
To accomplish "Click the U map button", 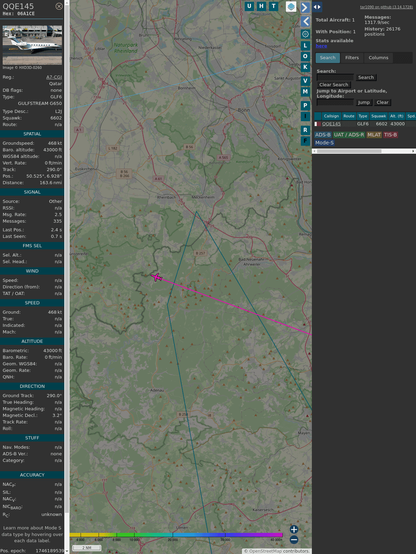I will [249, 6].
